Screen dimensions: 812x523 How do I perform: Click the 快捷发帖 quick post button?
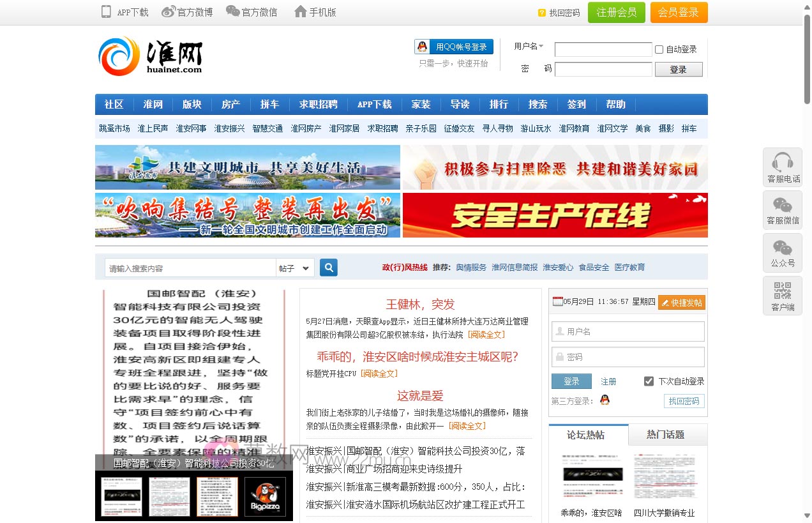point(682,303)
